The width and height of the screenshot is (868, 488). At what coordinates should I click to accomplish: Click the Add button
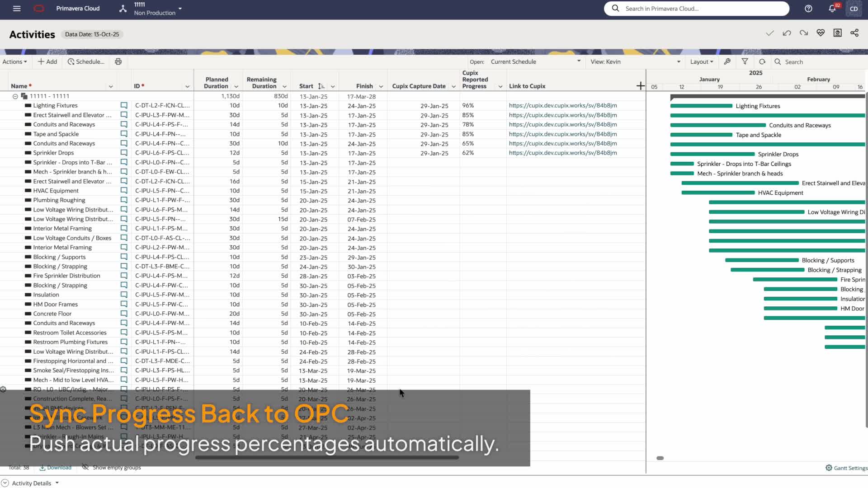tap(47, 62)
